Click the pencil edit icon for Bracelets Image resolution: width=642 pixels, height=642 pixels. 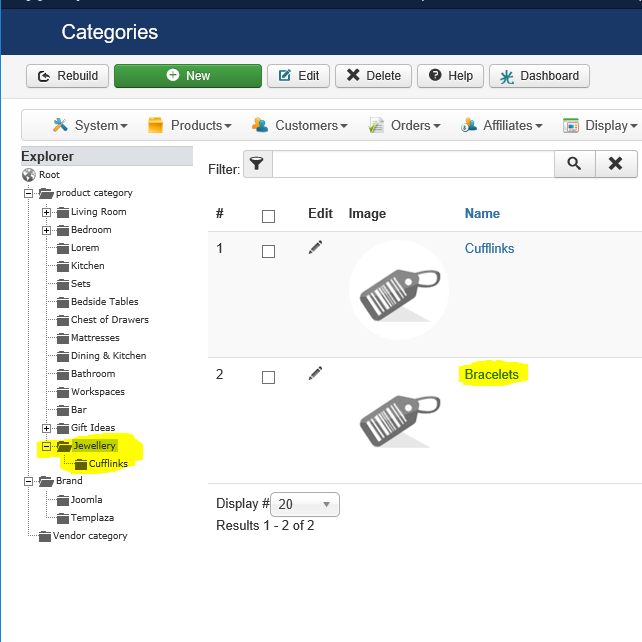315,373
